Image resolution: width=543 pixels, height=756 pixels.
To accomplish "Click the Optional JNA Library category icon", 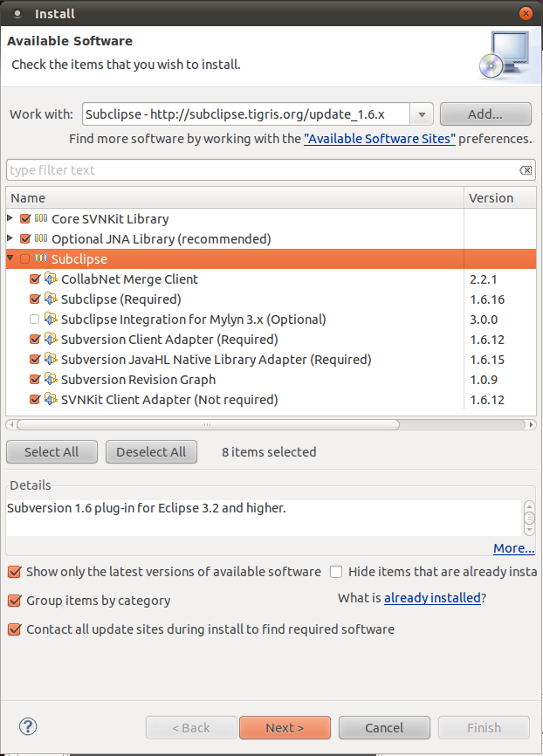I will tap(41, 238).
